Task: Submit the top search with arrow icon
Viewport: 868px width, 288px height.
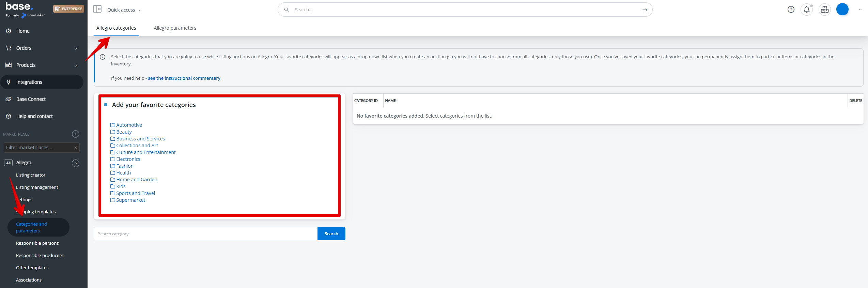Action: click(645, 10)
